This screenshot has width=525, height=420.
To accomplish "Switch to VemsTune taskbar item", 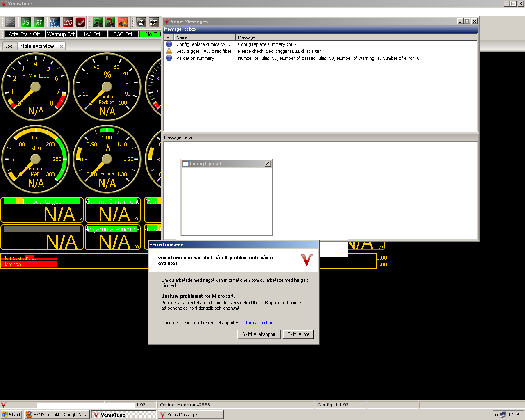I will (123, 415).
